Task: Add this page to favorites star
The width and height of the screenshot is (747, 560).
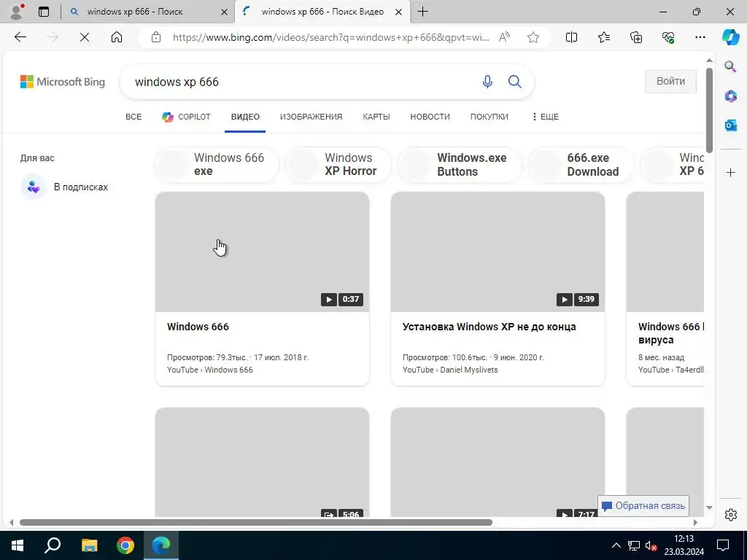Action: [x=533, y=37]
